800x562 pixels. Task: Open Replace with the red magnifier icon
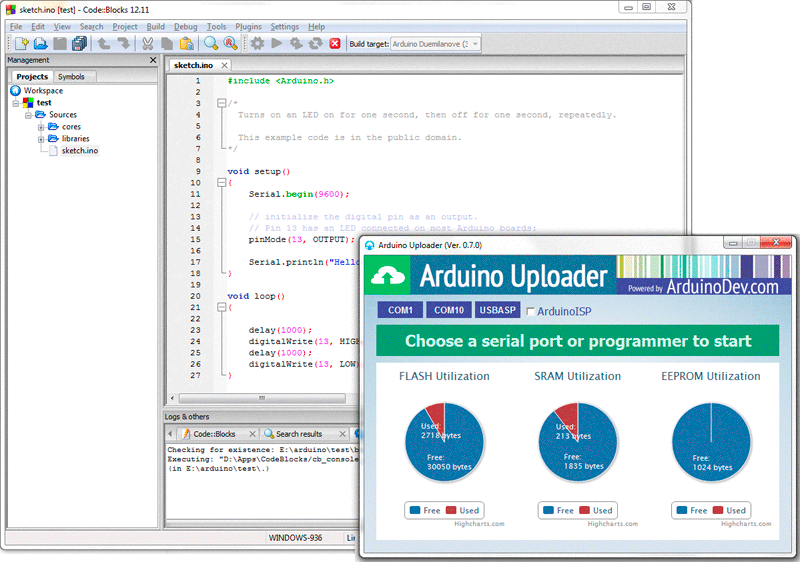[230, 44]
